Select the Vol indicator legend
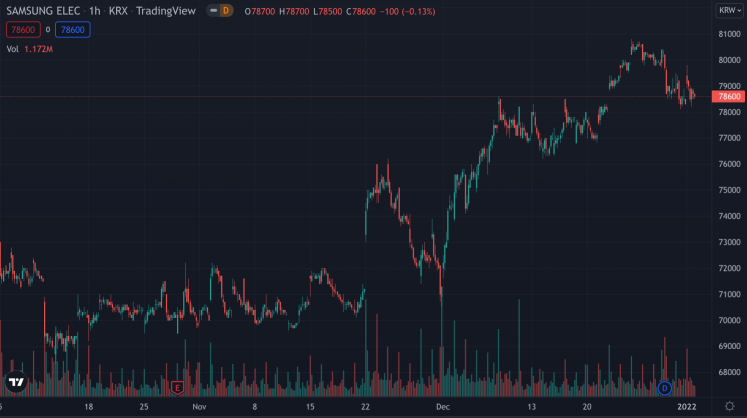Screen dimensions: 747x418 13,49
